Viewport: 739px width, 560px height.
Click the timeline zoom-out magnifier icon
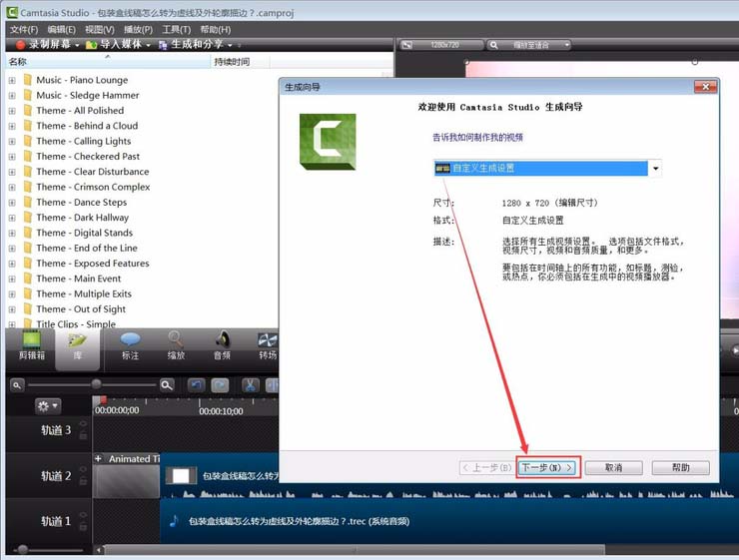(x=17, y=385)
